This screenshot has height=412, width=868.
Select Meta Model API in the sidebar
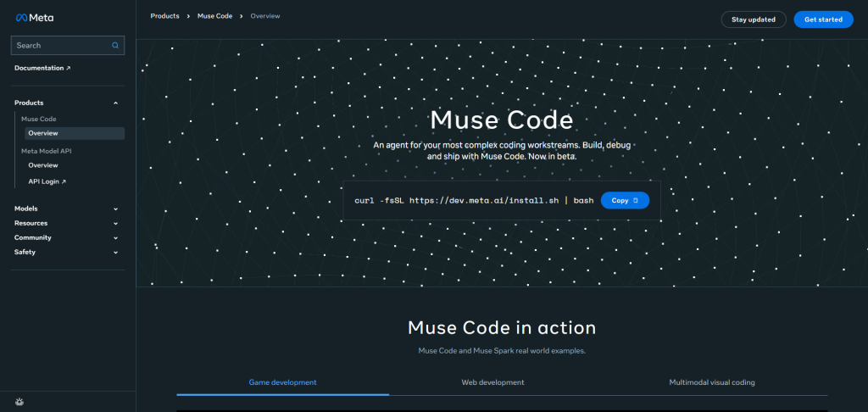pyautogui.click(x=47, y=151)
